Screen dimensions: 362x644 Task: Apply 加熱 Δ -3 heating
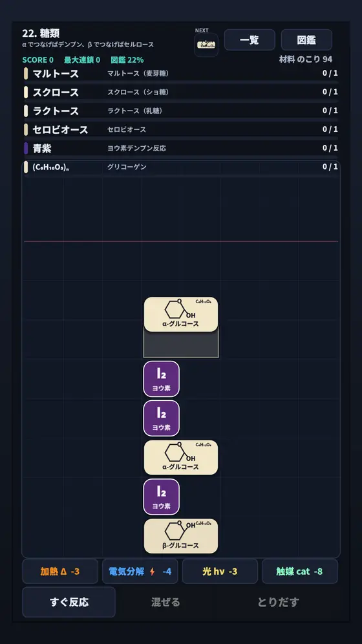pos(60,572)
